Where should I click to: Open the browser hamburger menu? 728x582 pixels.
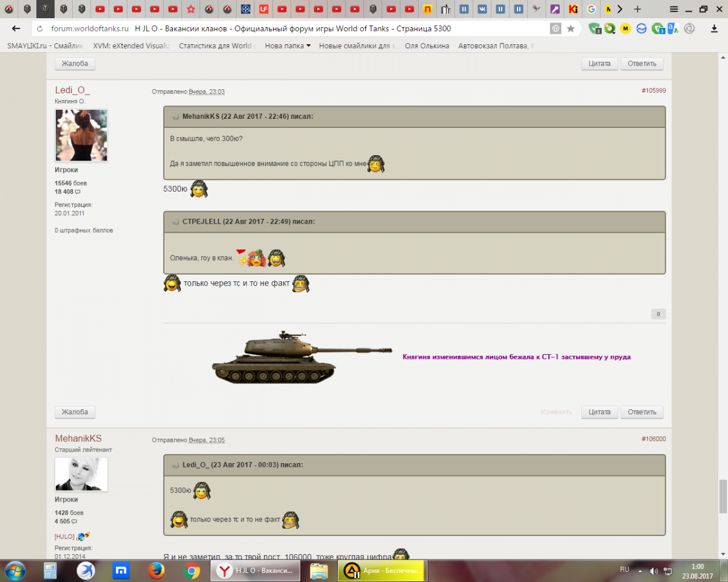tap(674, 9)
